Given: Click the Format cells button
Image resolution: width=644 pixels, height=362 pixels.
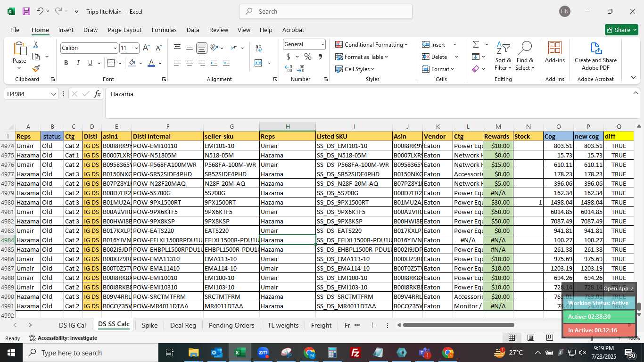Looking at the screenshot, I should [438, 69].
